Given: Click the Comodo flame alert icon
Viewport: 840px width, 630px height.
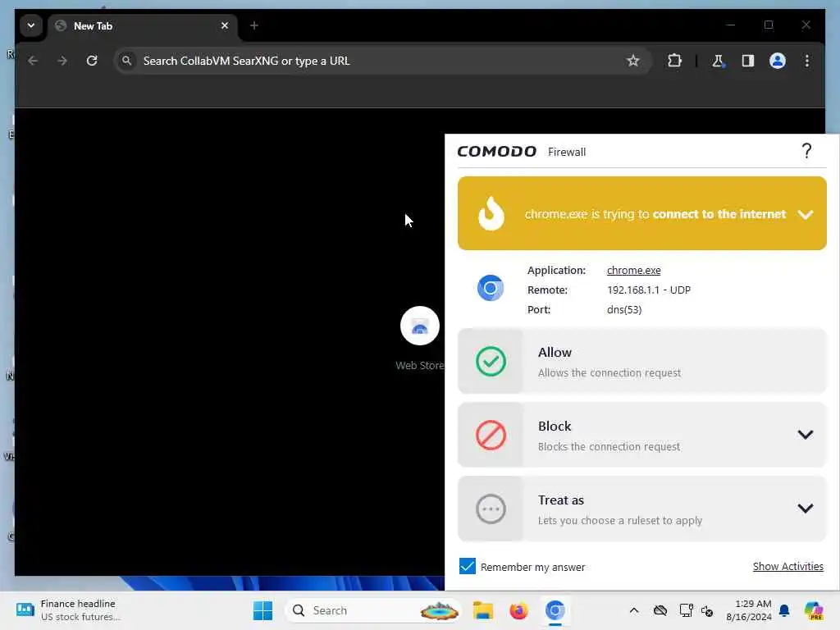Looking at the screenshot, I should pyautogui.click(x=491, y=213).
